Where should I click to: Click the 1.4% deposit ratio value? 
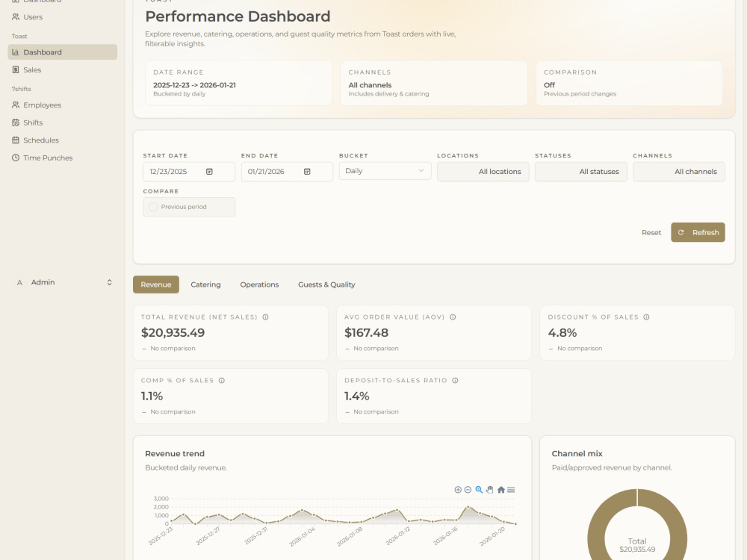pyautogui.click(x=357, y=396)
